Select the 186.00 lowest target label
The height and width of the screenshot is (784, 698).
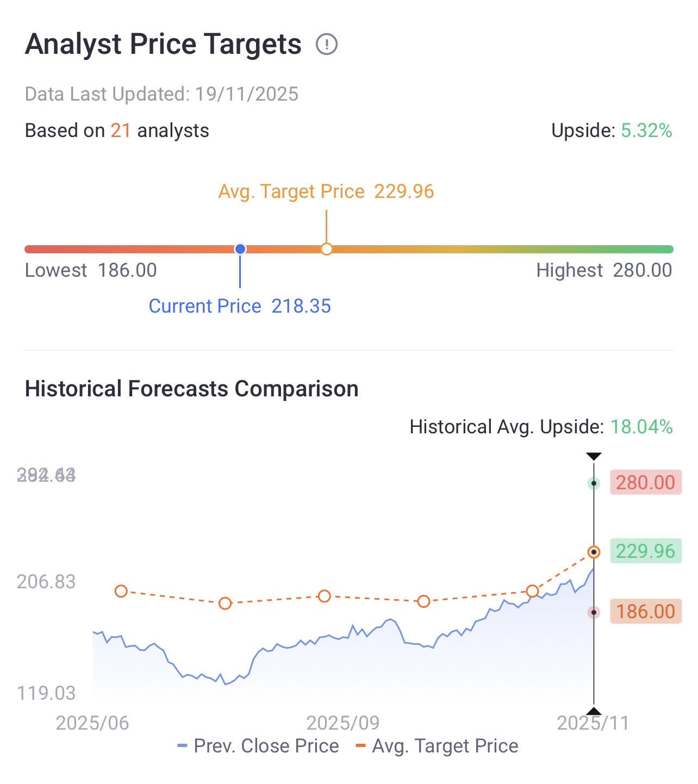click(x=645, y=612)
